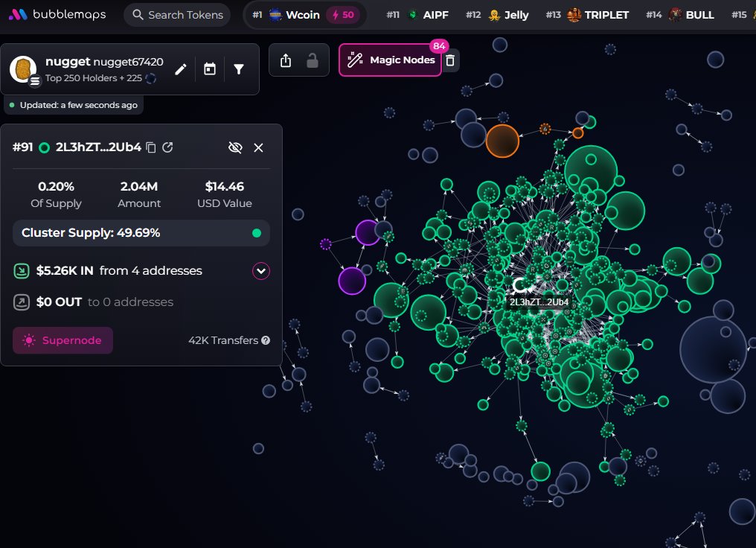This screenshot has width=756, height=548.
Task: Open the #12 Jelly trending token
Action: (x=497, y=15)
